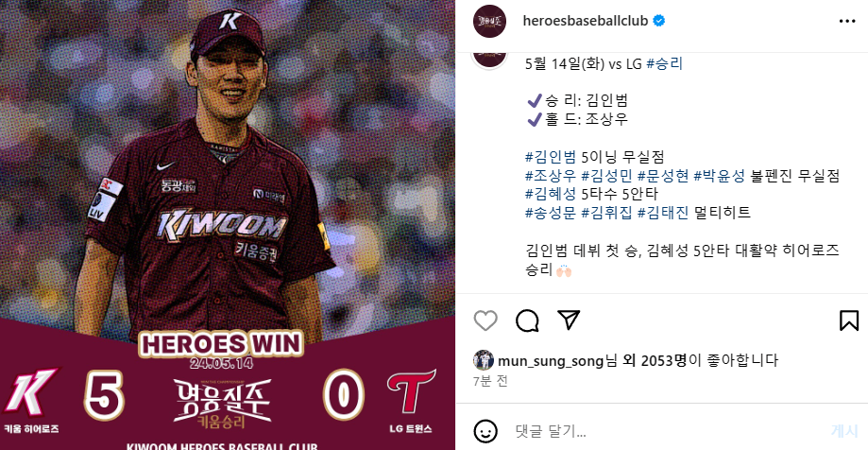Open comments with the speech bubble icon
Image resolution: width=868 pixels, height=450 pixels.
coord(527,320)
